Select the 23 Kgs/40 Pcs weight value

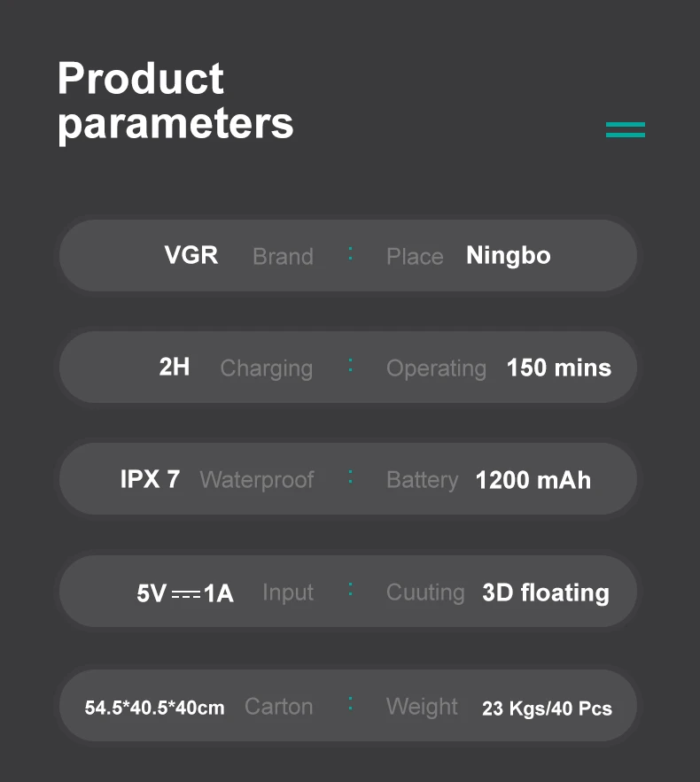click(547, 708)
